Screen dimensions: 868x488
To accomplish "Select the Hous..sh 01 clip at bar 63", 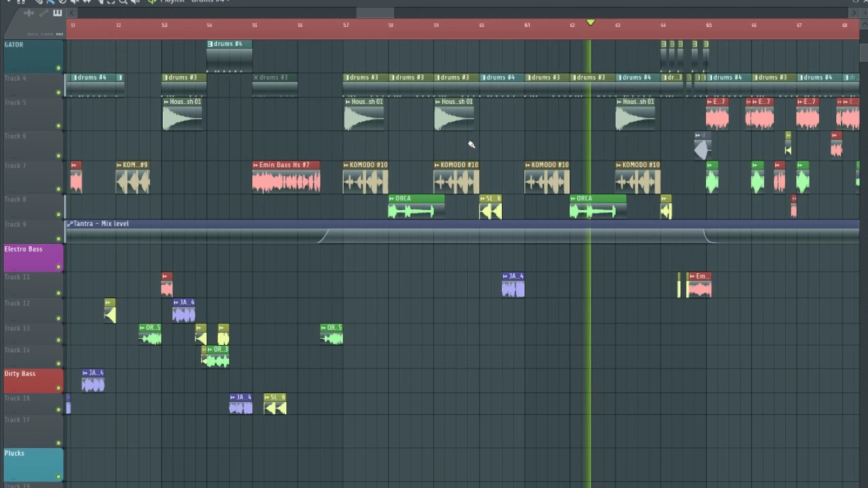I will click(x=635, y=114).
